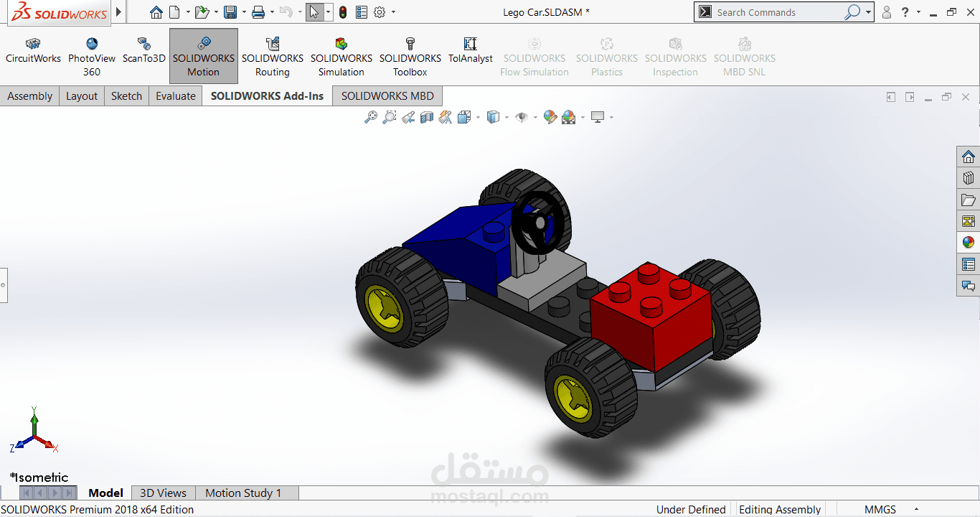The height and width of the screenshot is (517, 980).
Task: Click the search magnifier icon
Action: [852, 12]
